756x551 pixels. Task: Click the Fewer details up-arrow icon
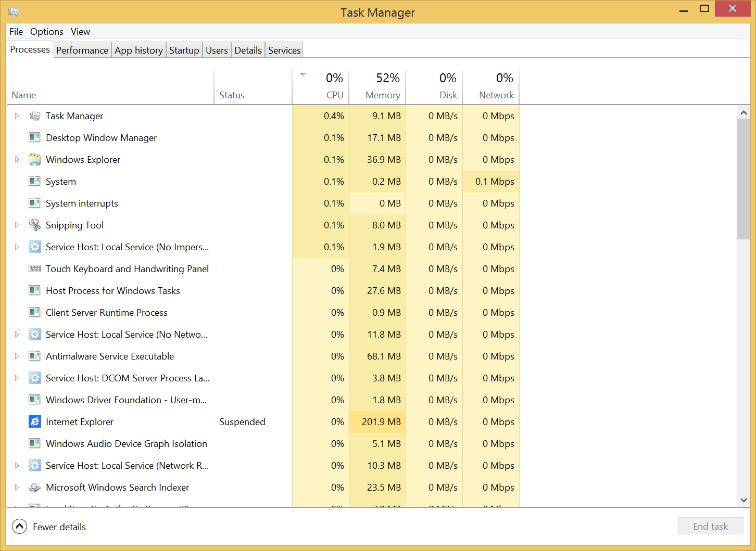tap(19, 527)
